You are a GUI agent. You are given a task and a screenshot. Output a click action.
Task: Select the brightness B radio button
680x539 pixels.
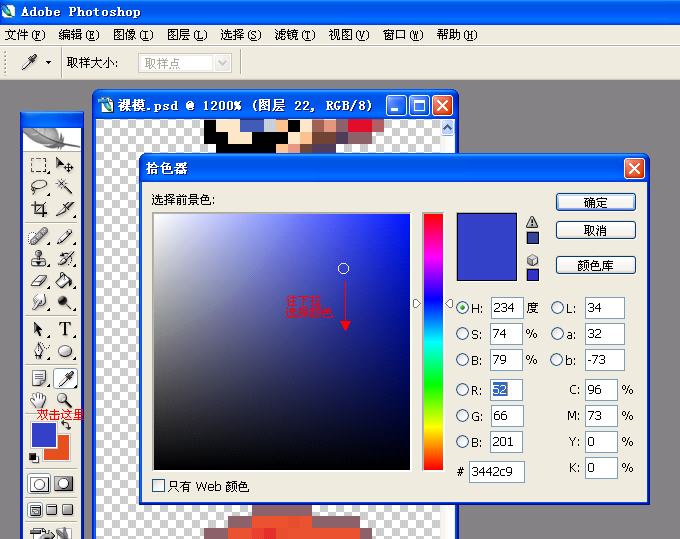pyautogui.click(x=462, y=359)
